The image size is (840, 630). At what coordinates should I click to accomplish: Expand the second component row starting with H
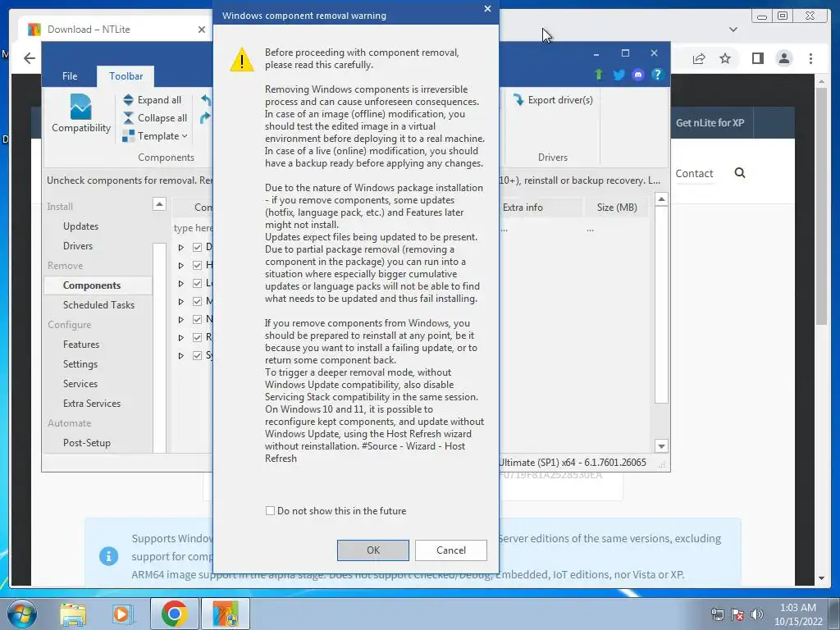click(181, 266)
